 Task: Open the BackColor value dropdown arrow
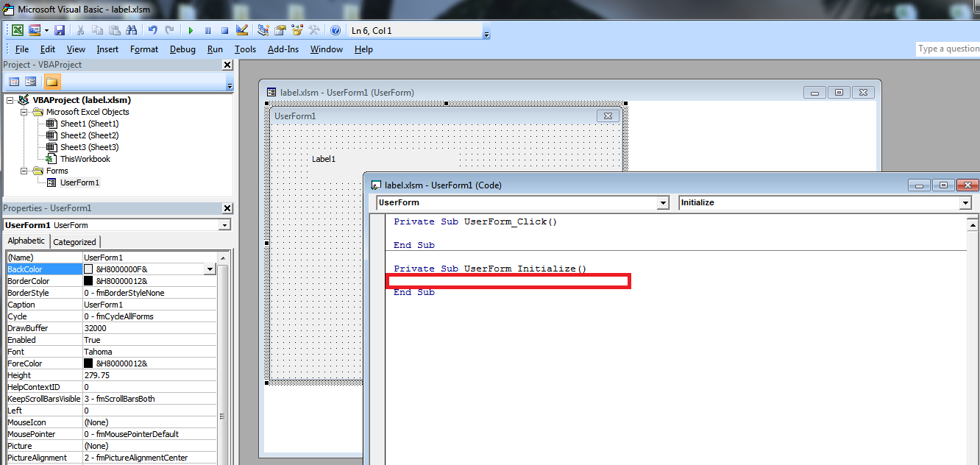coord(210,269)
